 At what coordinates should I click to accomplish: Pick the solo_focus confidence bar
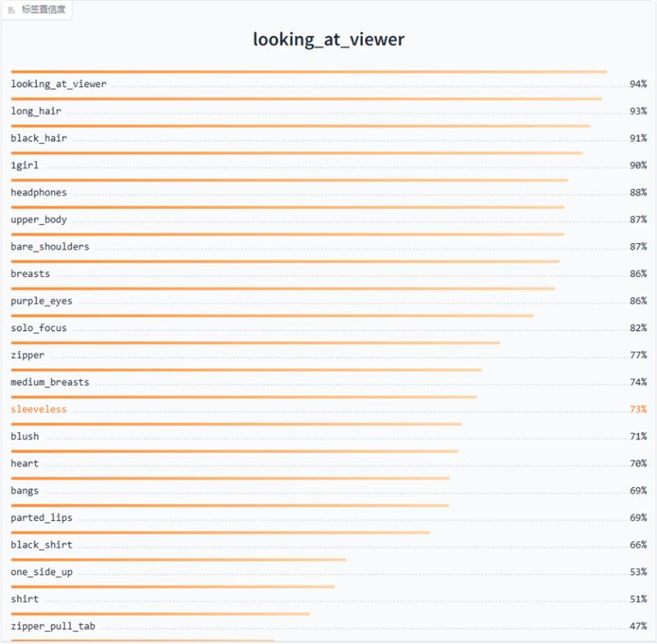[x=273, y=315]
